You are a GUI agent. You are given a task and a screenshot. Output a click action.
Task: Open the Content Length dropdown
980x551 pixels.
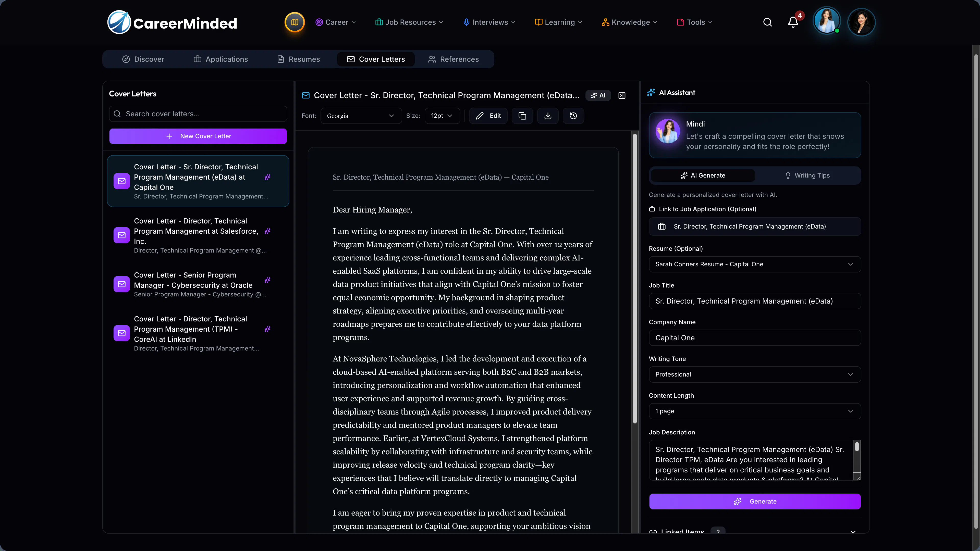755,411
